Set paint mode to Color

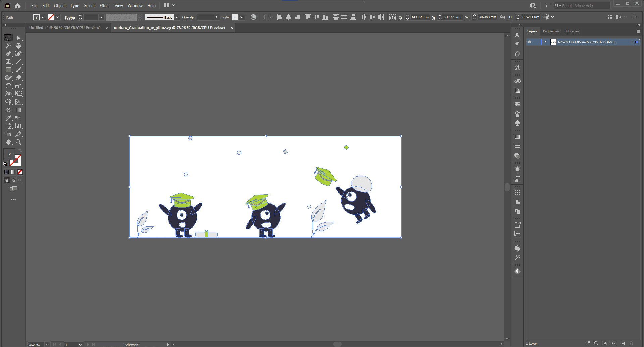coord(6,172)
